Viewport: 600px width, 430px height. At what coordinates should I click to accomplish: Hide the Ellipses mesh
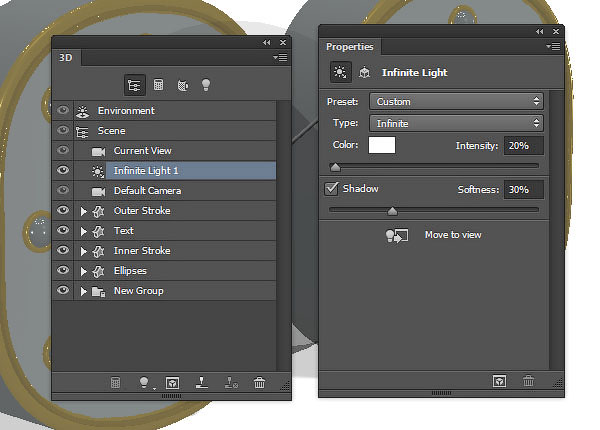coord(63,270)
